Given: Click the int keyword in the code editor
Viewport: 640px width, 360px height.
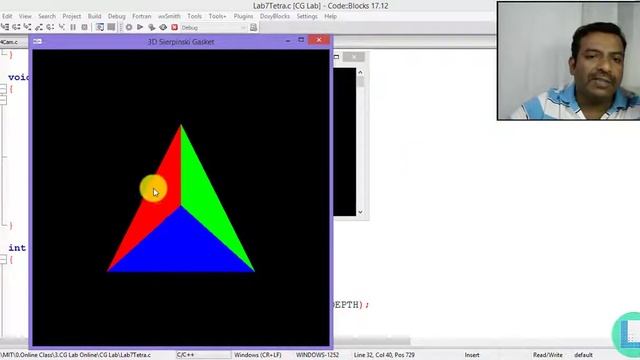Looking at the screenshot, I should [17, 248].
